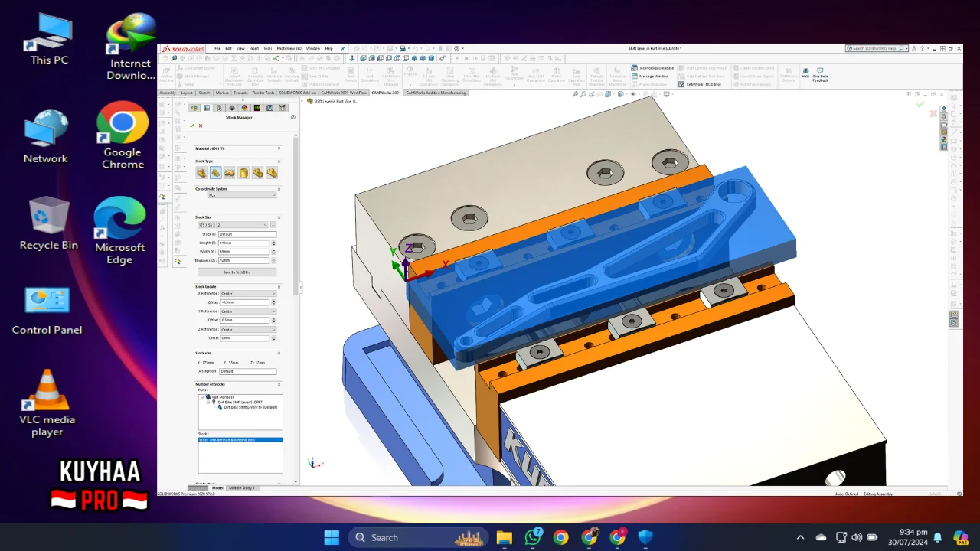Select first bounding box stock type
980x551 pixels.
202,173
